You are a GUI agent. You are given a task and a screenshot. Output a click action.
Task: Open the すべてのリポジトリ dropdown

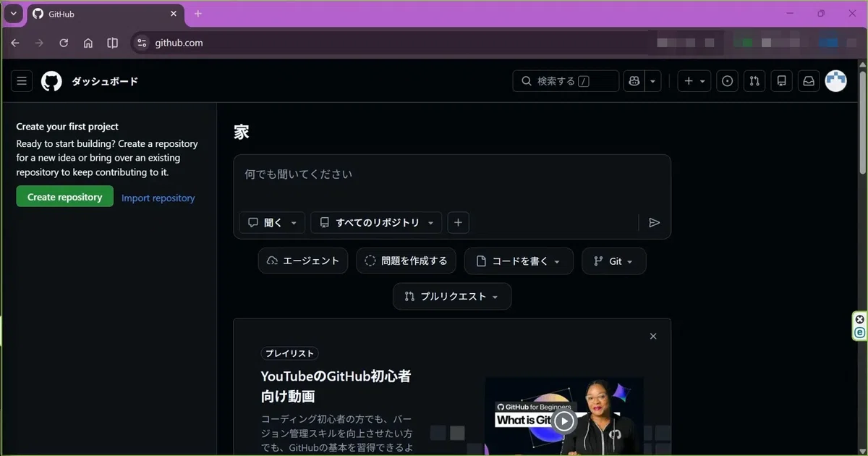click(x=376, y=222)
